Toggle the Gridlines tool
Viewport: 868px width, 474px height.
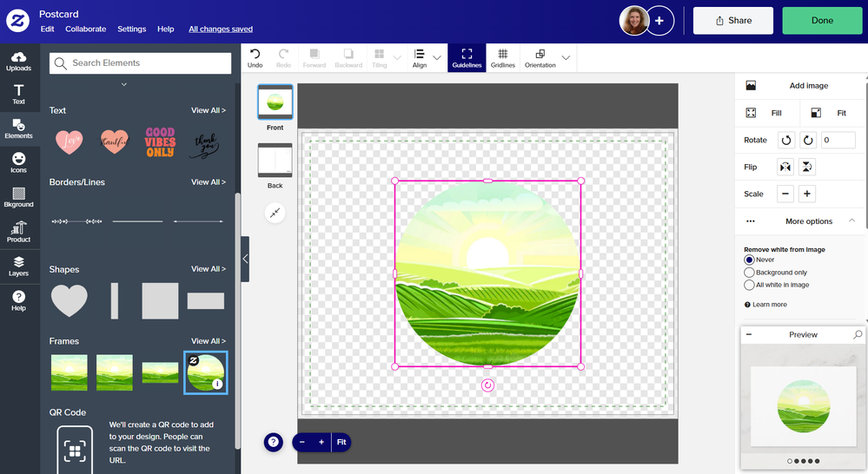(x=502, y=57)
